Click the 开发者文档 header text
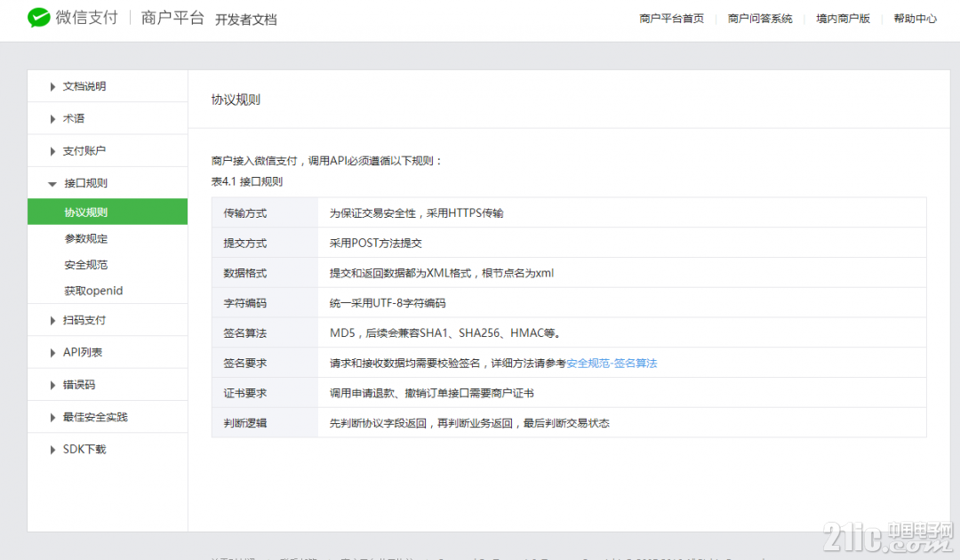The image size is (960, 560). tap(246, 20)
